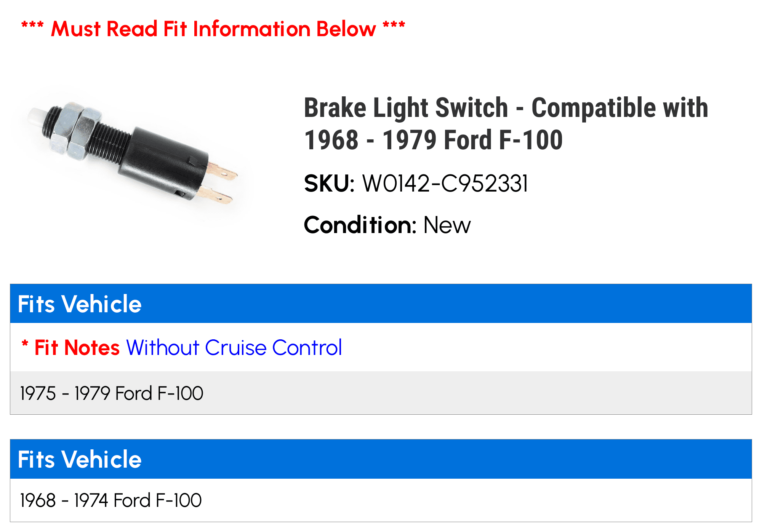Select the 1968 - 1974 Ford F-100 row
This screenshot has width=762, height=532.
[x=381, y=500]
